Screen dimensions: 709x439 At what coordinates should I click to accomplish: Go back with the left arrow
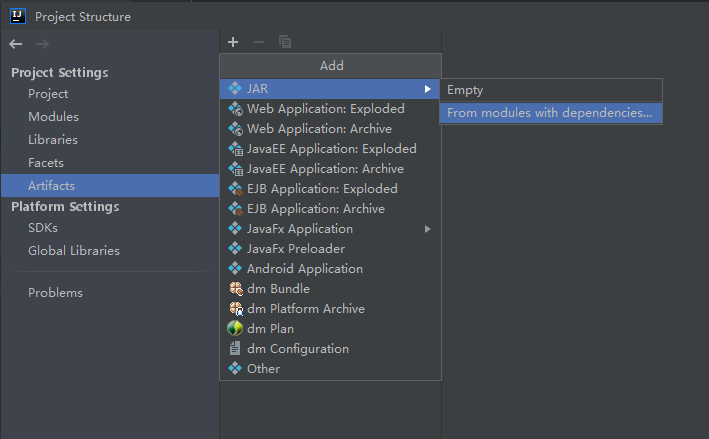coord(16,44)
